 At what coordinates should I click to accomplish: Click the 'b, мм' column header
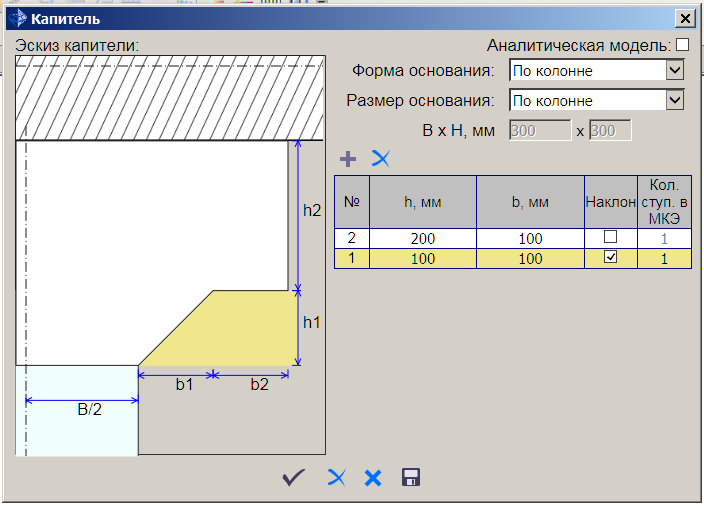(x=530, y=202)
